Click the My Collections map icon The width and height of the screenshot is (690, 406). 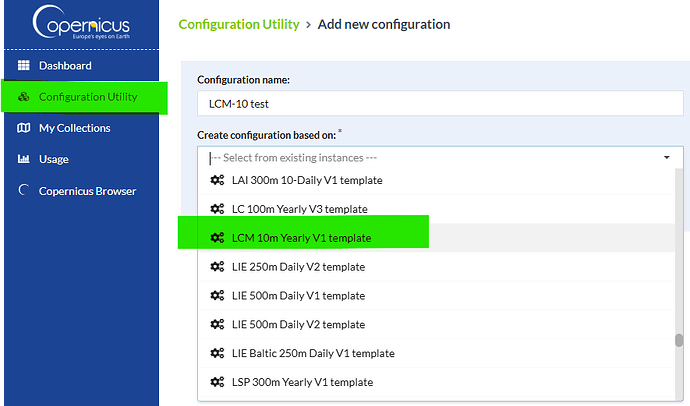click(x=25, y=128)
